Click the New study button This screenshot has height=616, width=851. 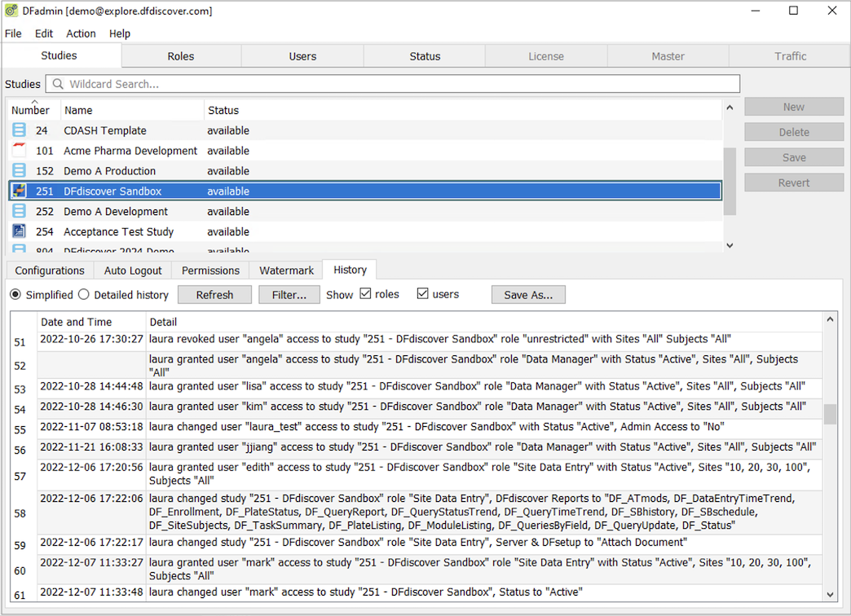click(x=794, y=107)
